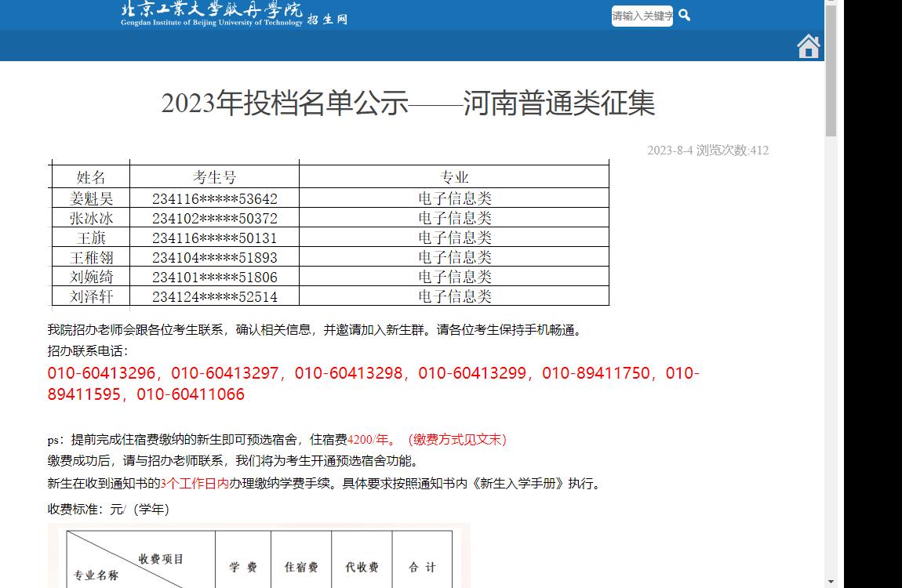Click the page scrollbar thumb
Image resolution: width=902 pixels, height=588 pixels.
coord(831,70)
